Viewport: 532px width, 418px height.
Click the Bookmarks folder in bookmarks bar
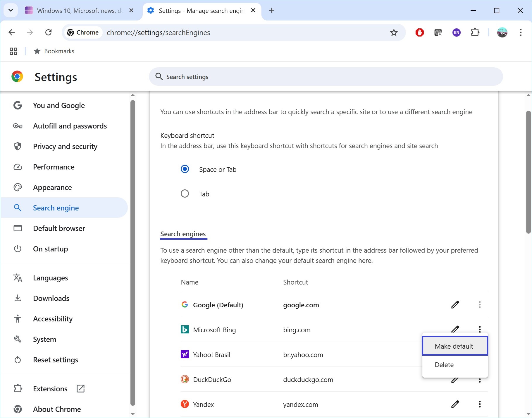point(54,51)
